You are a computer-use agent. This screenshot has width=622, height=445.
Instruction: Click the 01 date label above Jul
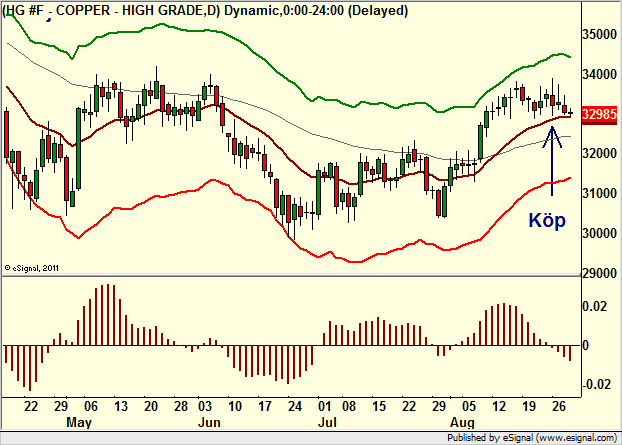pyautogui.click(x=324, y=406)
